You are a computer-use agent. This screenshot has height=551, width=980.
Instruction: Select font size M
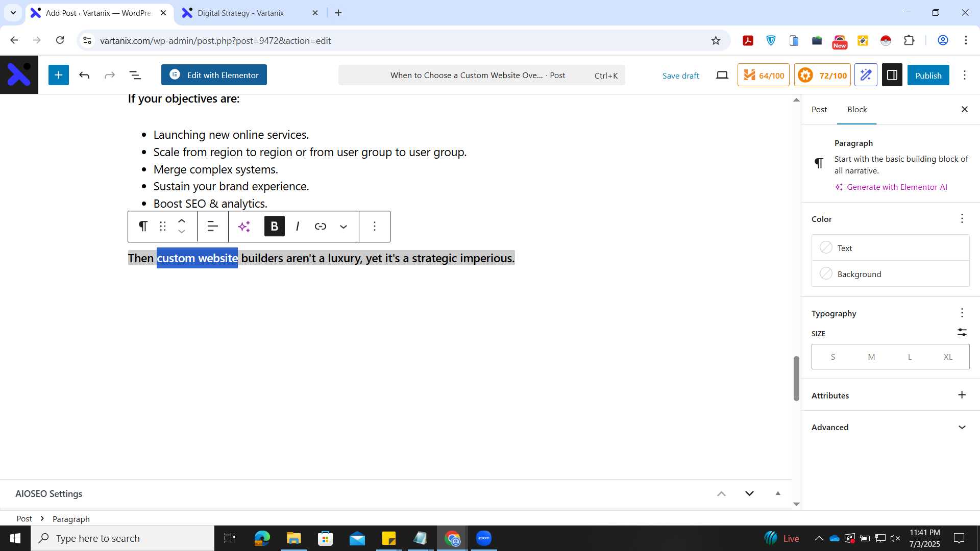click(x=871, y=357)
